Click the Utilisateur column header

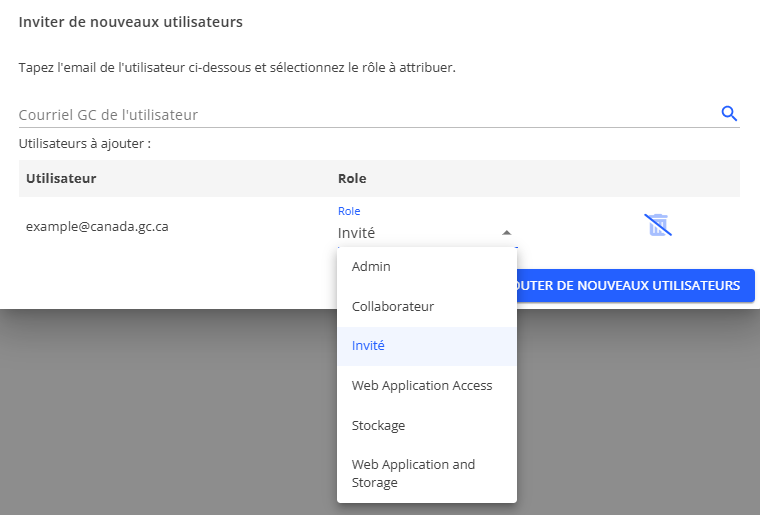(x=61, y=178)
